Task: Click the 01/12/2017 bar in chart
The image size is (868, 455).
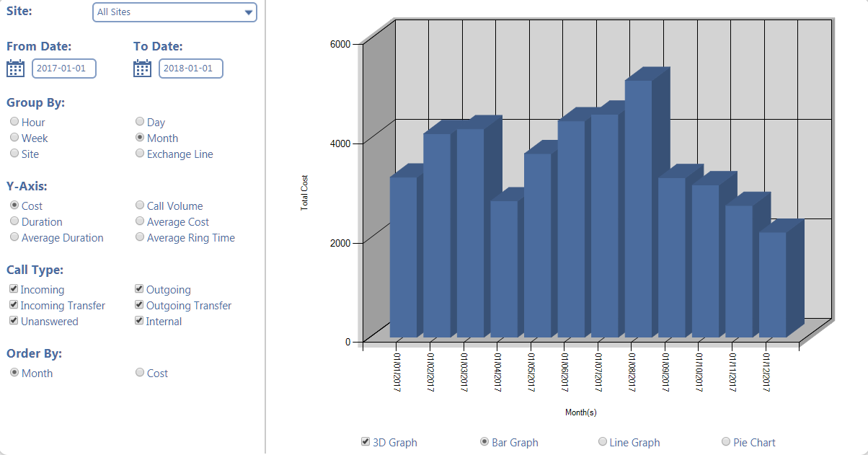Action: [x=772, y=285]
